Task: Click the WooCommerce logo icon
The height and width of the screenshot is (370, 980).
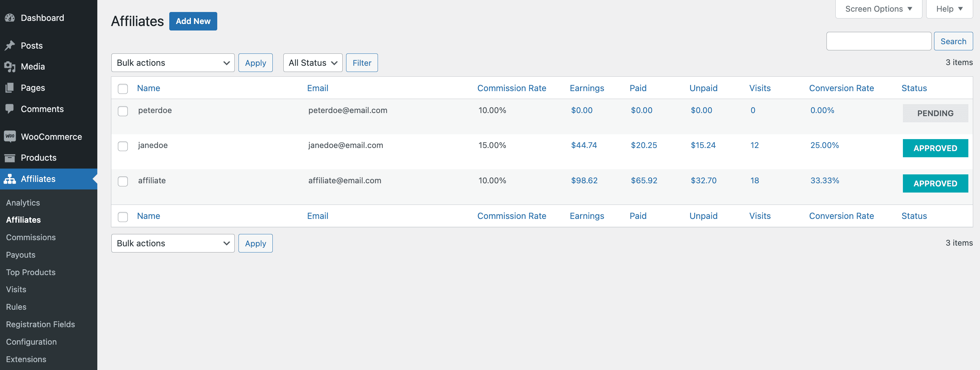Action: [10, 136]
